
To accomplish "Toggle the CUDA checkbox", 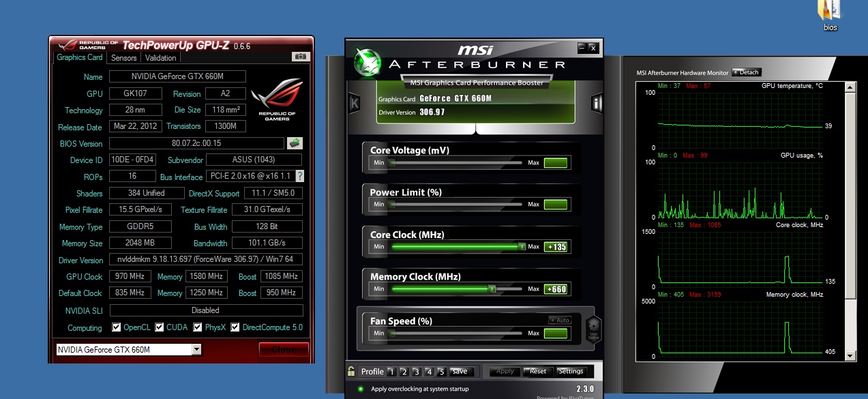I will pos(160,327).
